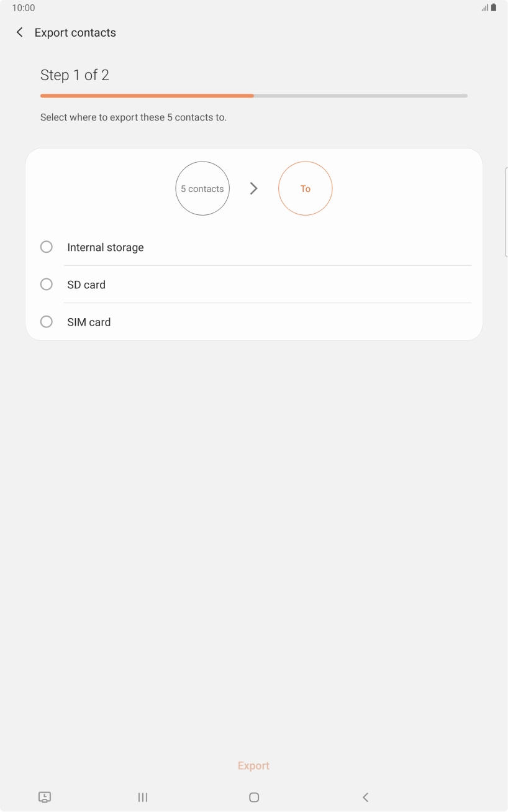The image size is (508, 812).
Task: Tap the battery status icon
Action: click(x=494, y=8)
